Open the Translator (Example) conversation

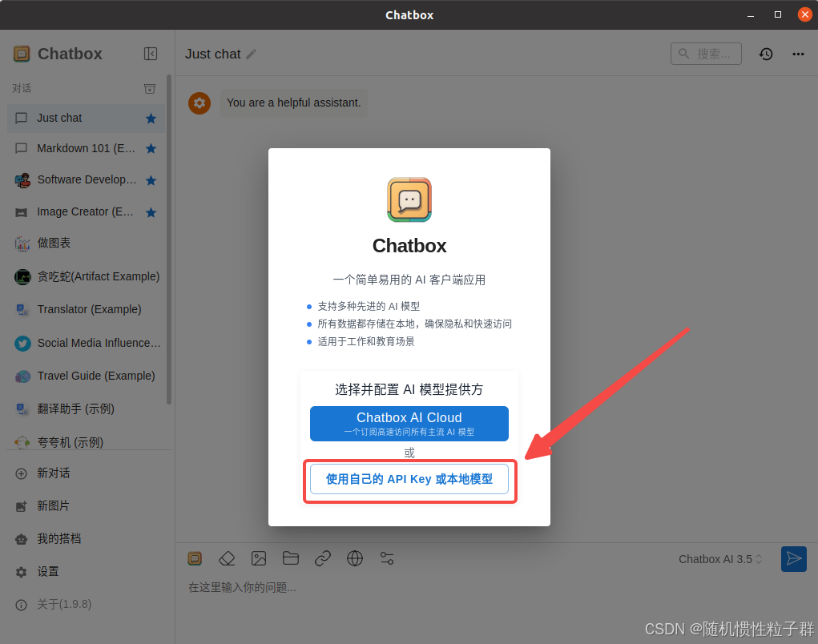click(x=87, y=309)
